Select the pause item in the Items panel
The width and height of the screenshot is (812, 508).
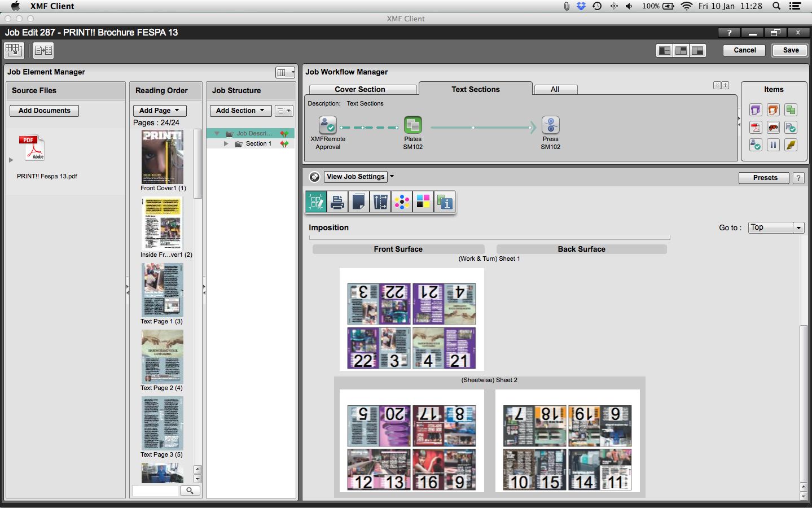click(773, 144)
